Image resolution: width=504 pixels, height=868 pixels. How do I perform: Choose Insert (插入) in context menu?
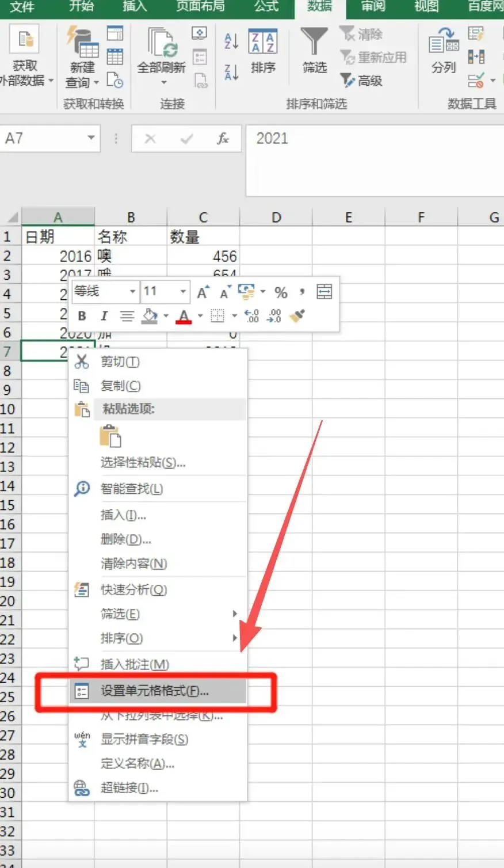click(x=158, y=515)
